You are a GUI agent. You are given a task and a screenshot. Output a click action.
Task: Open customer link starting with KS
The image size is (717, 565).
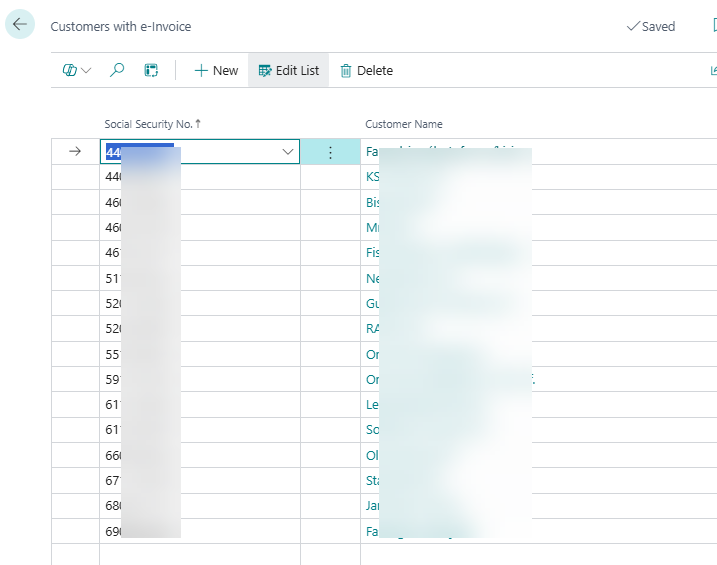pyautogui.click(x=373, y=177)
